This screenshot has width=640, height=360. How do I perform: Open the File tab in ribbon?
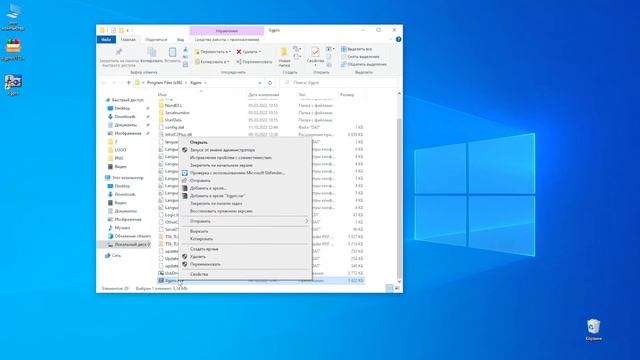point(106,40)
